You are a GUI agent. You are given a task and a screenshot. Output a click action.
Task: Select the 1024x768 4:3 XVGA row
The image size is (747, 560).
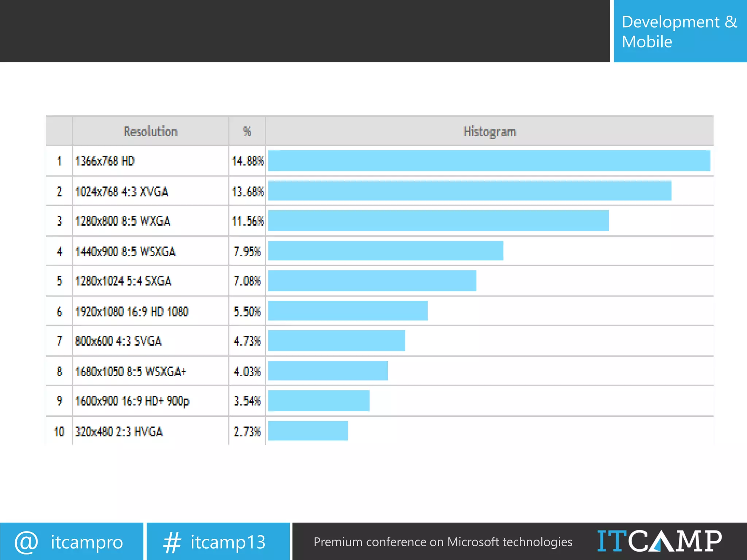[x=121, y=191]
